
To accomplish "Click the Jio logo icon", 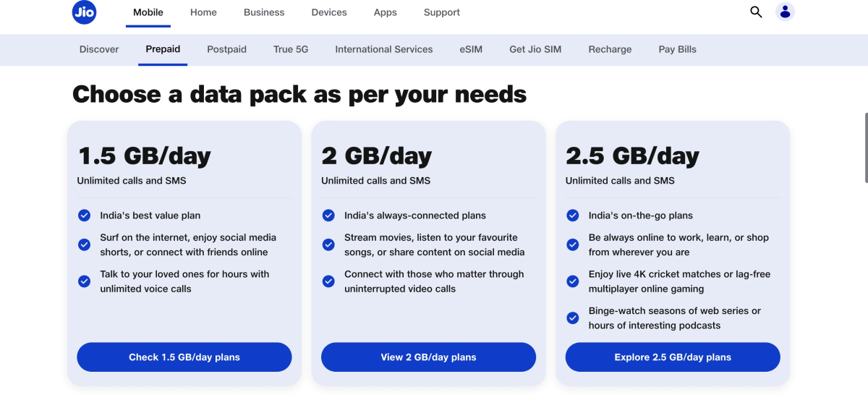I will 85,12.
